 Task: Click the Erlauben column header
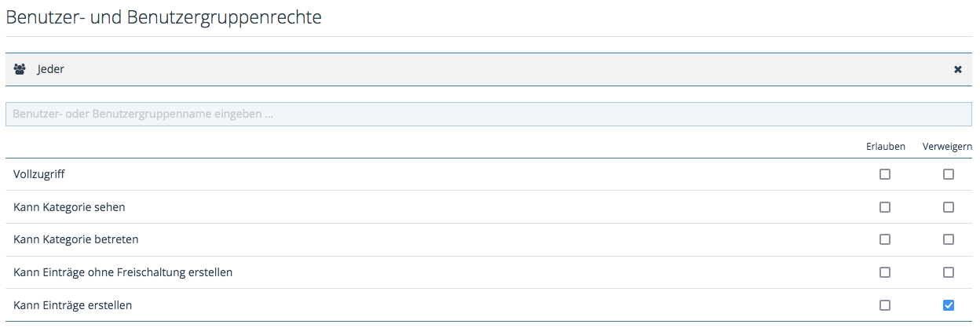885,146
